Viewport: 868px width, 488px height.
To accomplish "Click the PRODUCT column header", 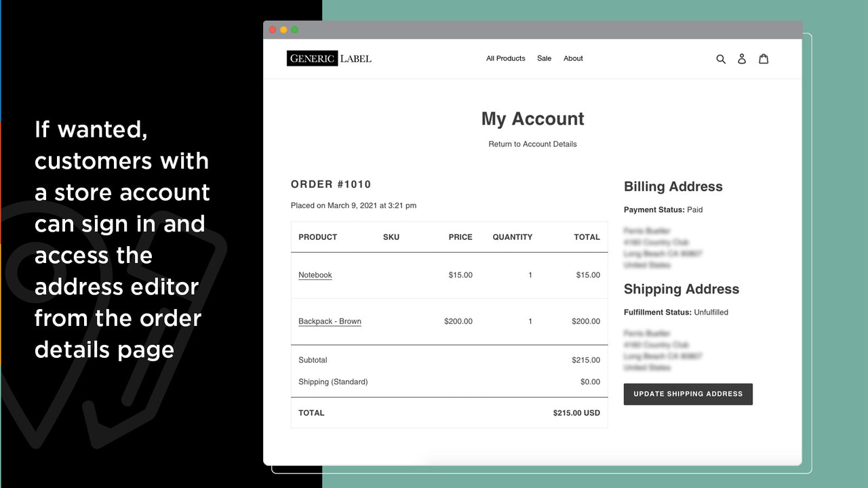I will 317,237.
